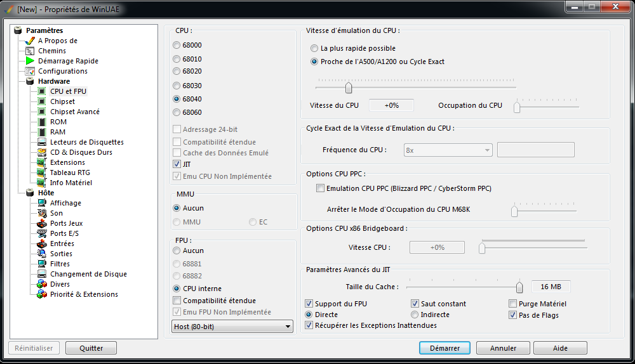Click the ROM chip icon
635x364 pixels.
click(x=42, y=122)
